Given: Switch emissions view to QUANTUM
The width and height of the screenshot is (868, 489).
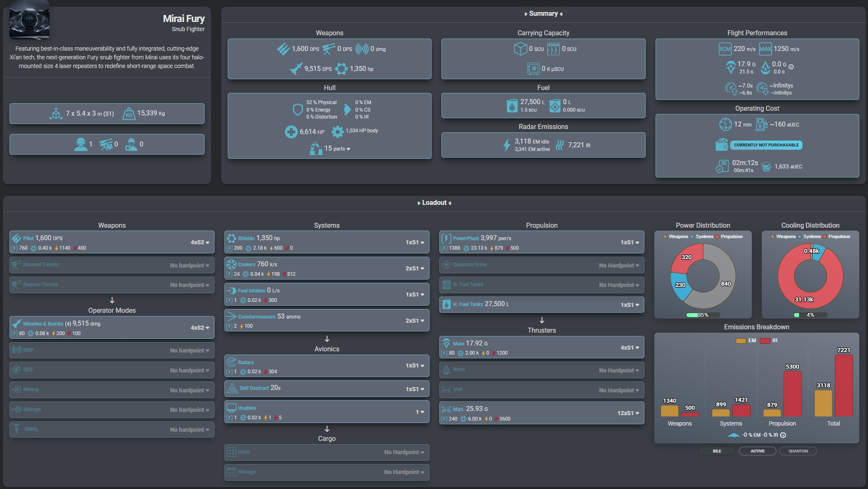Looking at the screenshot, I should (797, 451).
